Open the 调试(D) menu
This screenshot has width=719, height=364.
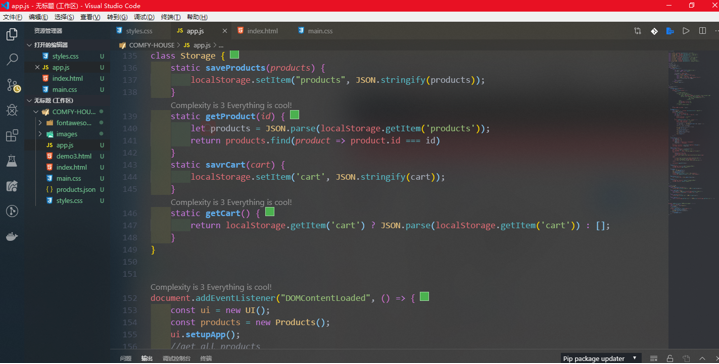[x=144, y=17]
